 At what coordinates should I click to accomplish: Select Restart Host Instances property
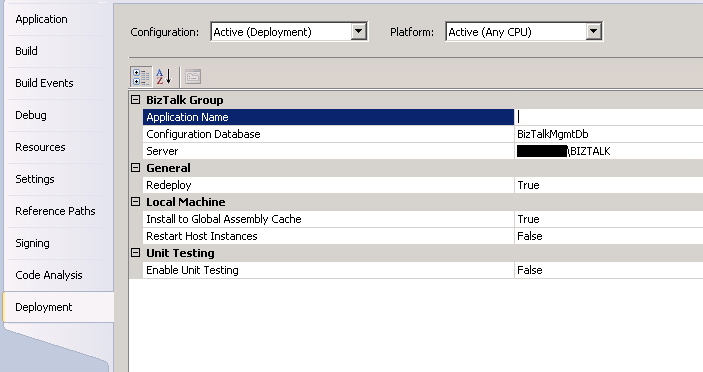pyautogui.click(x=328, y=236)
